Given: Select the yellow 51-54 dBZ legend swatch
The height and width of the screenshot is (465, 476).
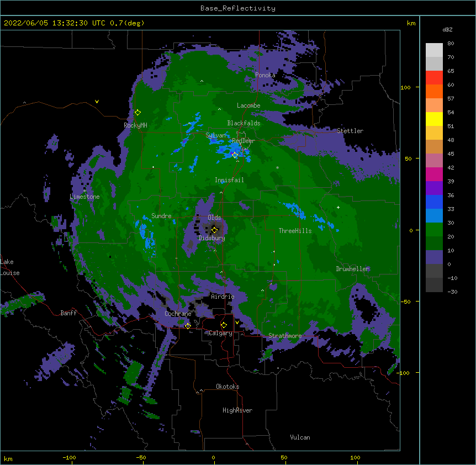Looking at the screenshot, I should [434, 119].
